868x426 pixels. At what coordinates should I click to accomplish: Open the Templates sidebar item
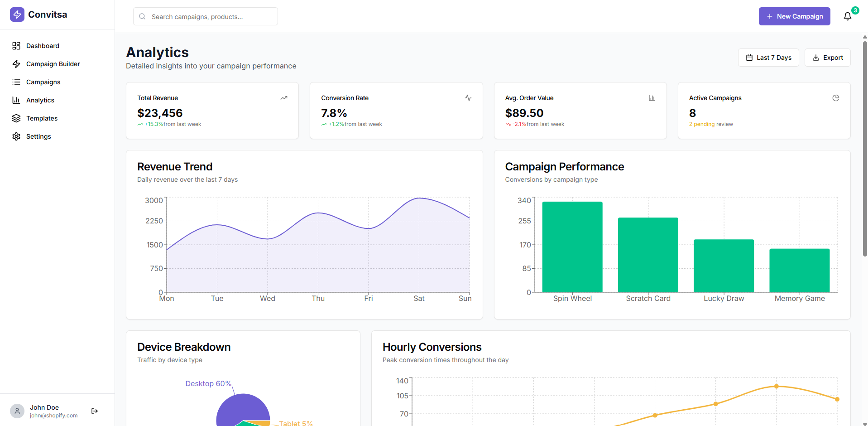[57, 118]
